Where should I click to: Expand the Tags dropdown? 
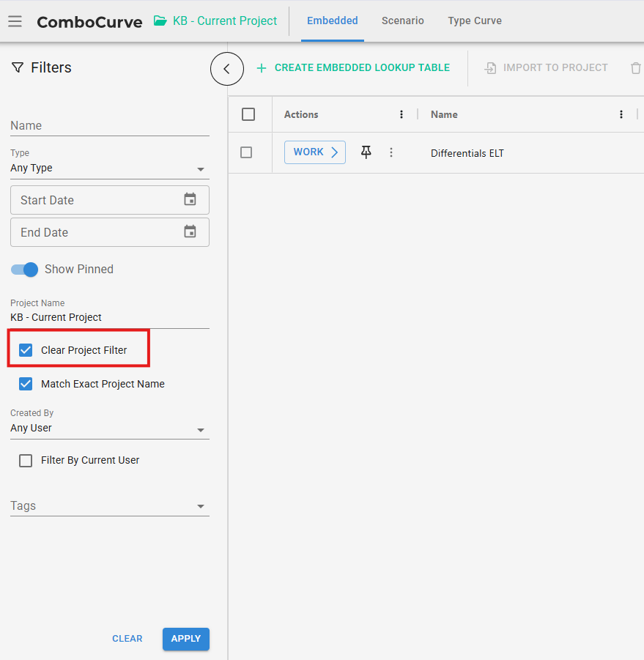click(x=200, y=506)
